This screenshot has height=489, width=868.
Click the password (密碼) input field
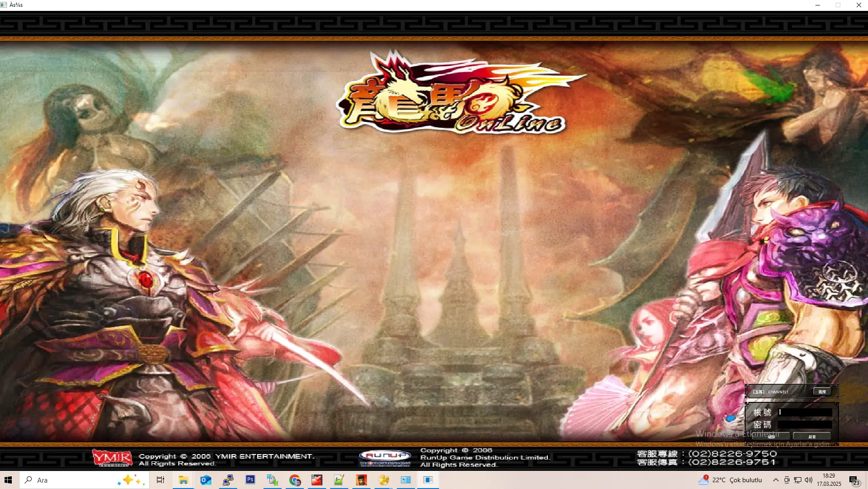click(805, 425)
